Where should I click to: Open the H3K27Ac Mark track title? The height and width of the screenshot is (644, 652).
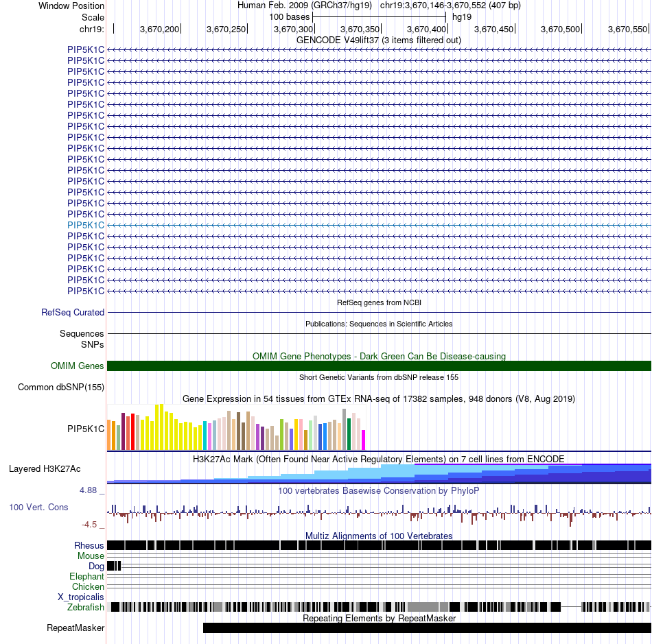click(379, 459)
